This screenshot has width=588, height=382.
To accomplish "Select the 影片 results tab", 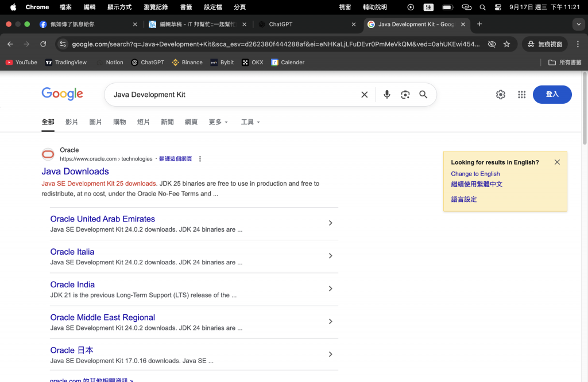I will (x=71, y=122).
